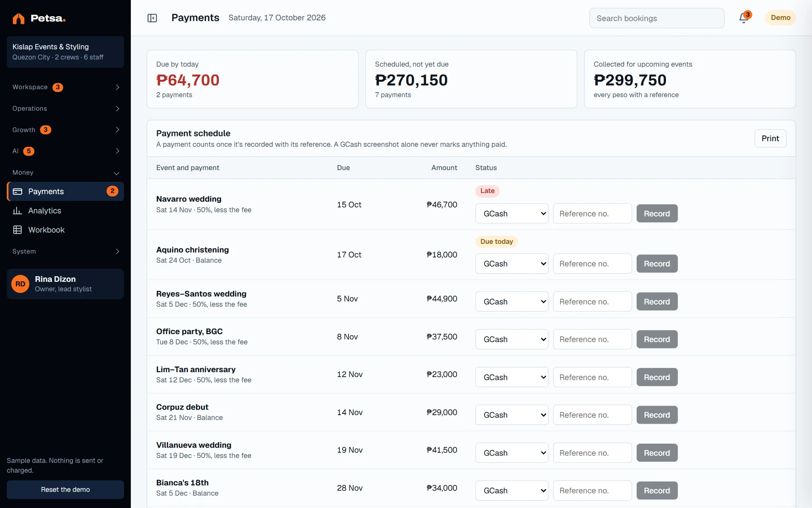
Task: Click the Demo badge
Action: (780, 18)
